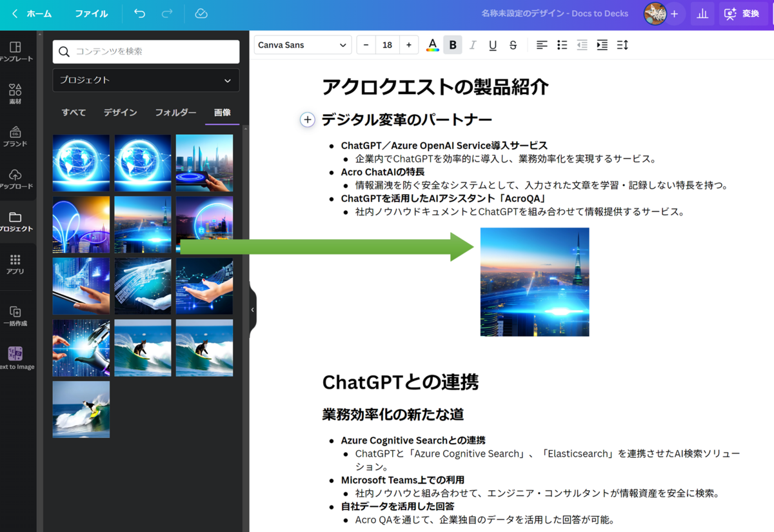
Task: Click the subheading 業務効率化の新たな道
Action: (393, 414)
